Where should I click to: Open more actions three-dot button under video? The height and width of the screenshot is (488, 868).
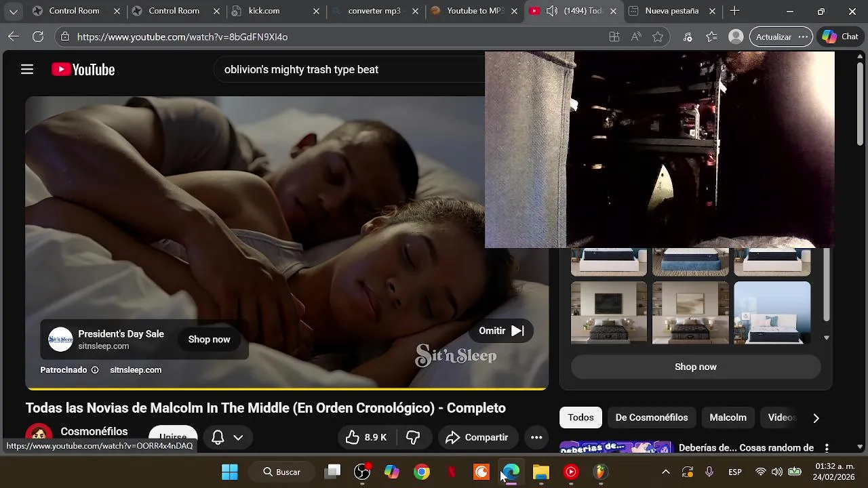(x=536, y=437)
